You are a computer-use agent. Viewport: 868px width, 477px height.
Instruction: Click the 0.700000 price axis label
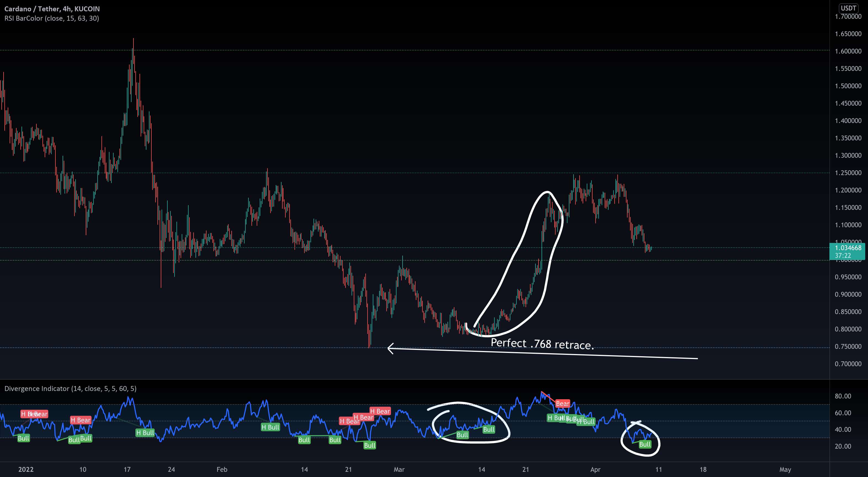pos(848,364)
